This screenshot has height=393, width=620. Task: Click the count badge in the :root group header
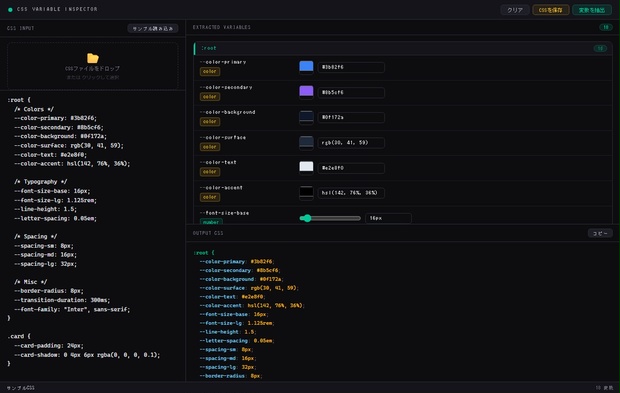click(x=600, y=48)
